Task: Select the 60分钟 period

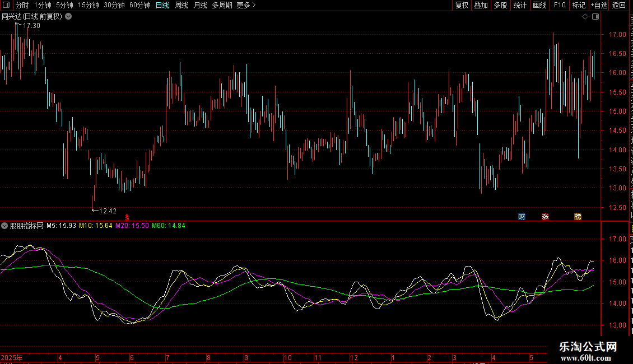Action: coord(140,5)
